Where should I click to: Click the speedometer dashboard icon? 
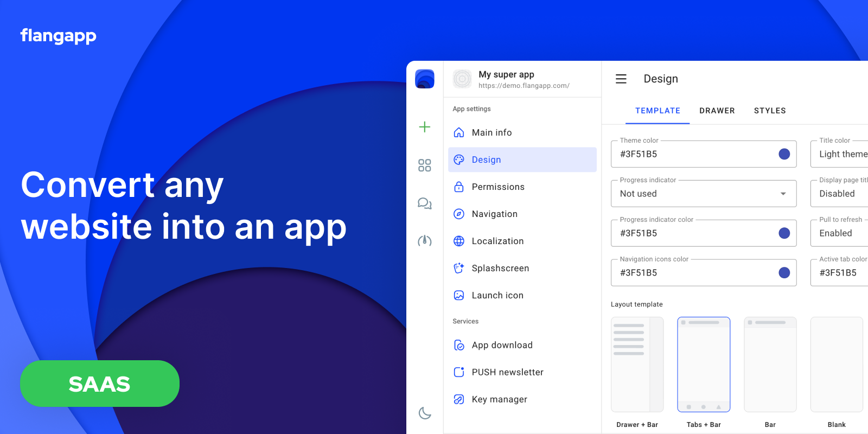(x=425, y=241)
